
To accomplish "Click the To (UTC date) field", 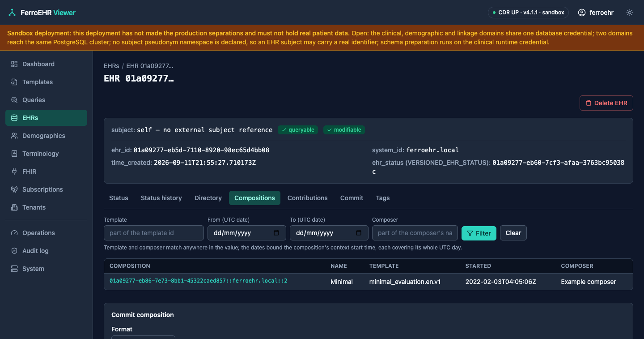I will click(329, 233).
